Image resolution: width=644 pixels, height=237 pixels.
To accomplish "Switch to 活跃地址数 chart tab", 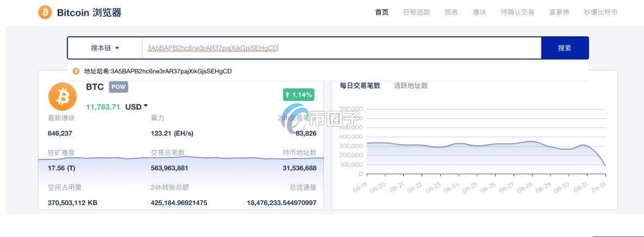I will (411, 86).
